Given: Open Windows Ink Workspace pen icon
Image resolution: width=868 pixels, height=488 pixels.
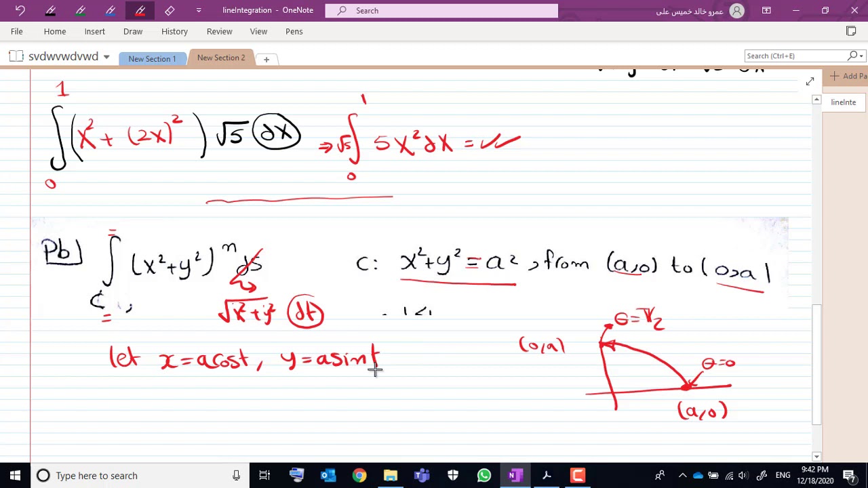Looking at the screenshot, I should tap(762, 475).
